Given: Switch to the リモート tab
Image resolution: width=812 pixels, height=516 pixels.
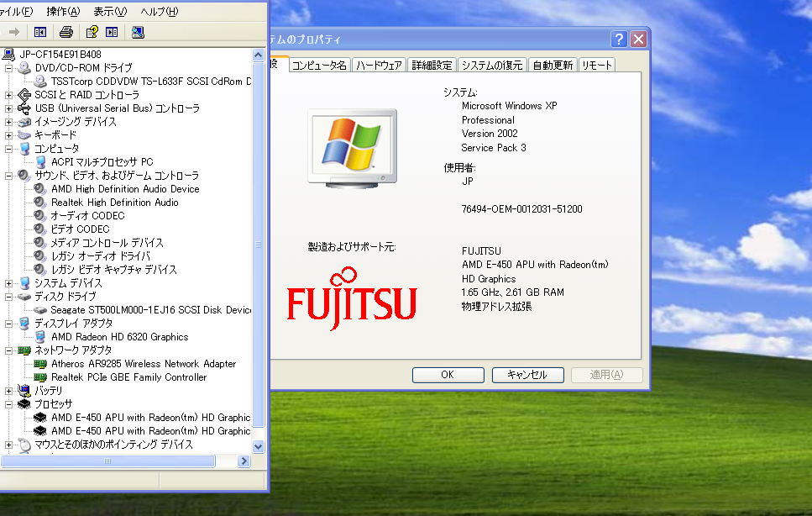Looking at the screenshot, I should coord(596,65).
